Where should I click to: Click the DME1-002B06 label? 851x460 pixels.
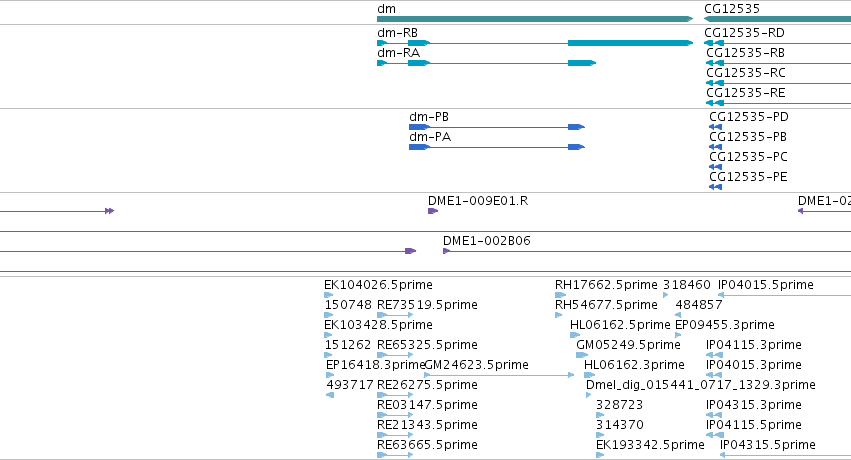[x=486, y=241]
